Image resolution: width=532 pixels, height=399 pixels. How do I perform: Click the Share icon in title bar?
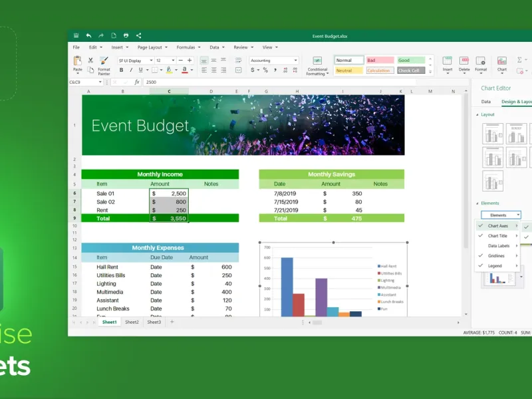(138, 35)
